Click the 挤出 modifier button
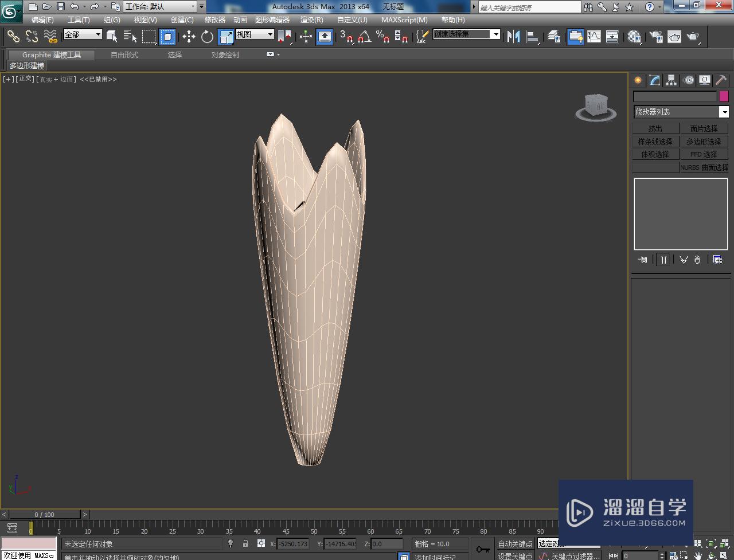This screenshot has height=560, width=734. point(655,128)
